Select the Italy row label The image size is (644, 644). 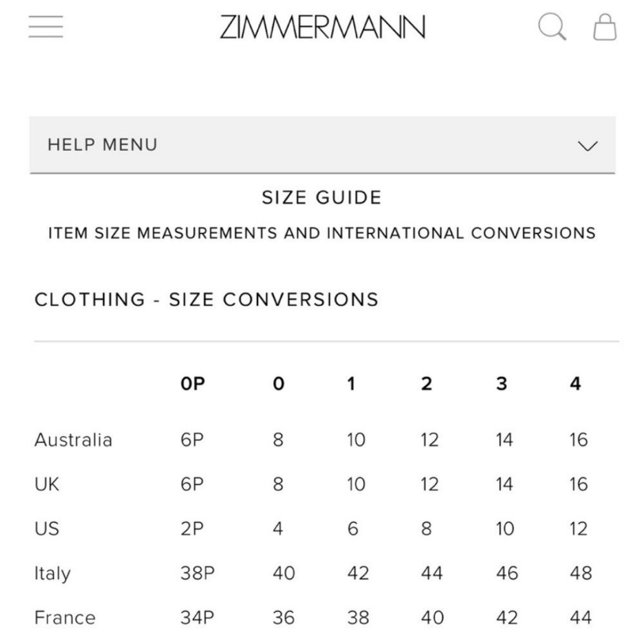point(52,574)
